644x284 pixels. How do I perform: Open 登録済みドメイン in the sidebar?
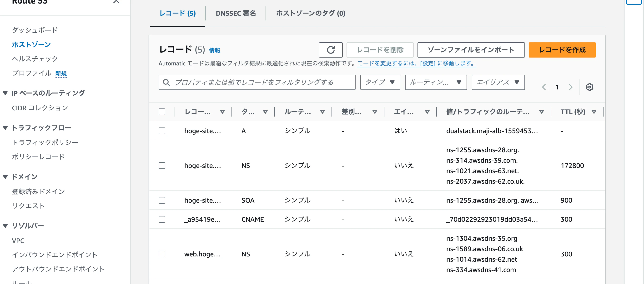[38, 191]
